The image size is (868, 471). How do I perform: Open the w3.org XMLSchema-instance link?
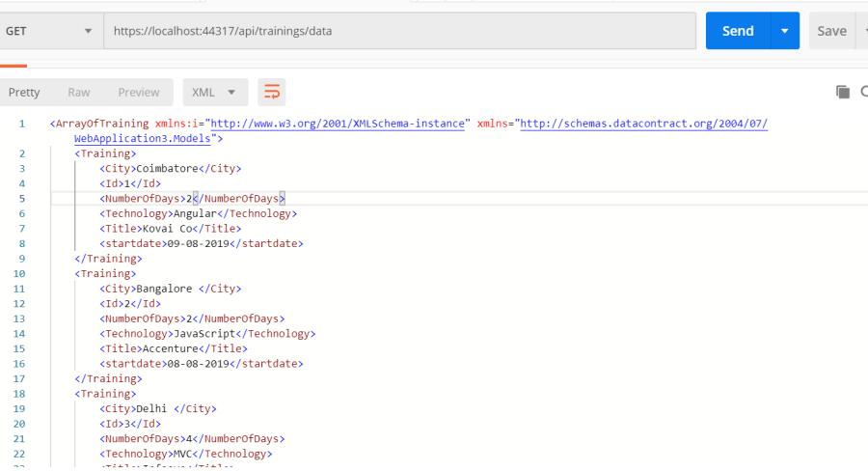339,124
